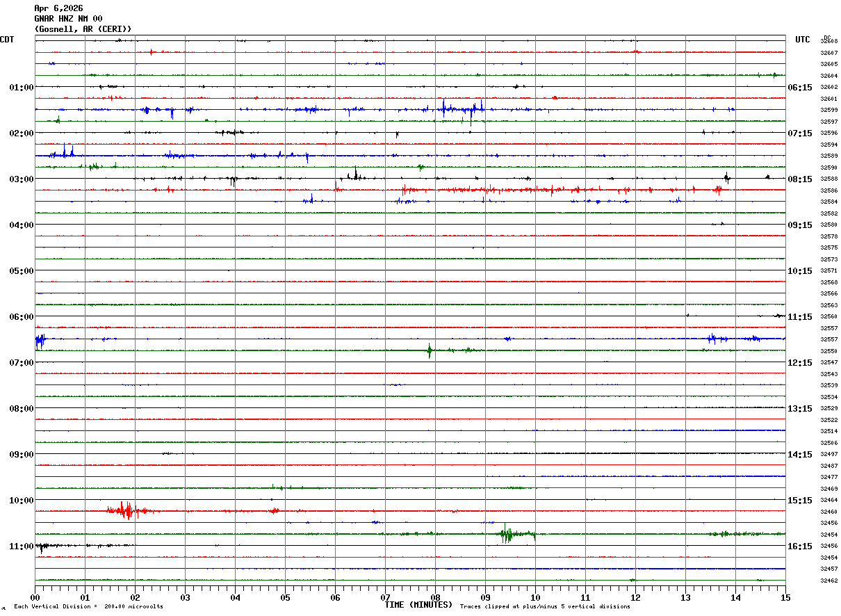The height and width of the screenshot is (616, 841).
Task: Click the minute 07 tick label on the bottom axis
Action: click(385, 597)
